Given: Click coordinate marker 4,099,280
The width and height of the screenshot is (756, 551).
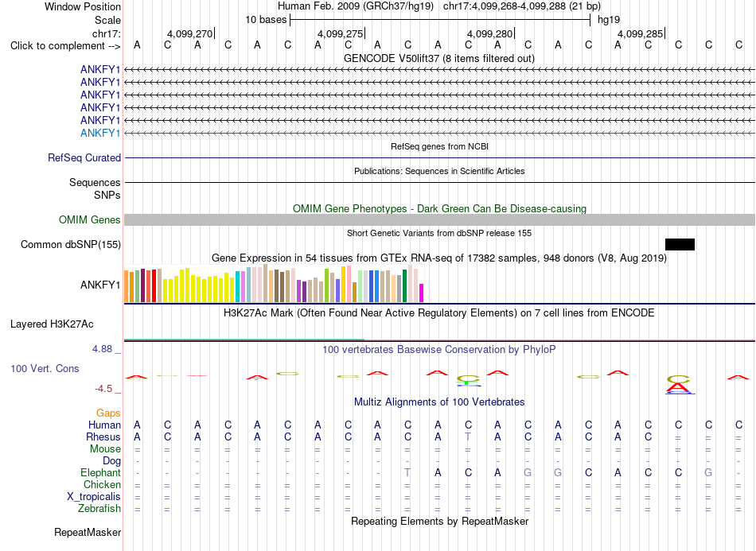Looking at the screenshot, I should (490, 33).
